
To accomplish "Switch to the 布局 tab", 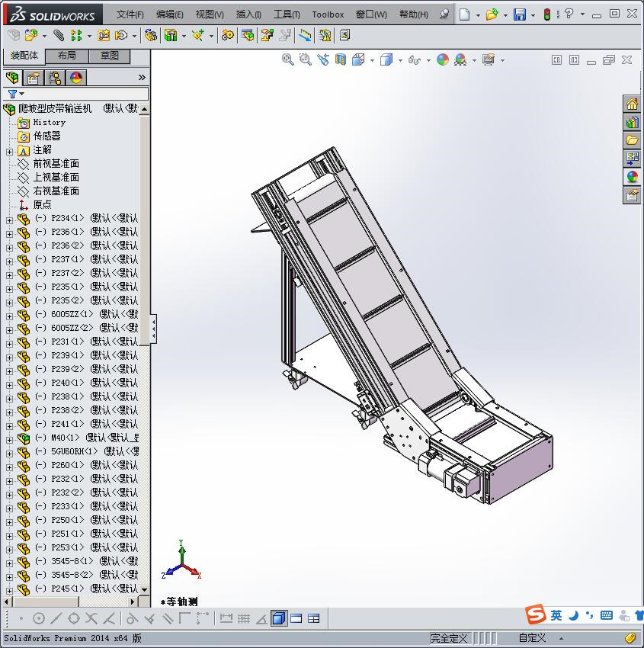I will (x=67, y=56).
